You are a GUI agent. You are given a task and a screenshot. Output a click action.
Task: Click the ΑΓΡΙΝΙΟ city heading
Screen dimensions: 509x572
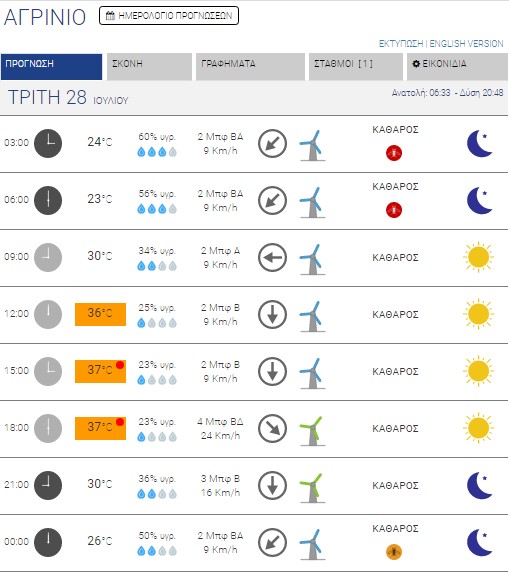[x=45, y=17]
